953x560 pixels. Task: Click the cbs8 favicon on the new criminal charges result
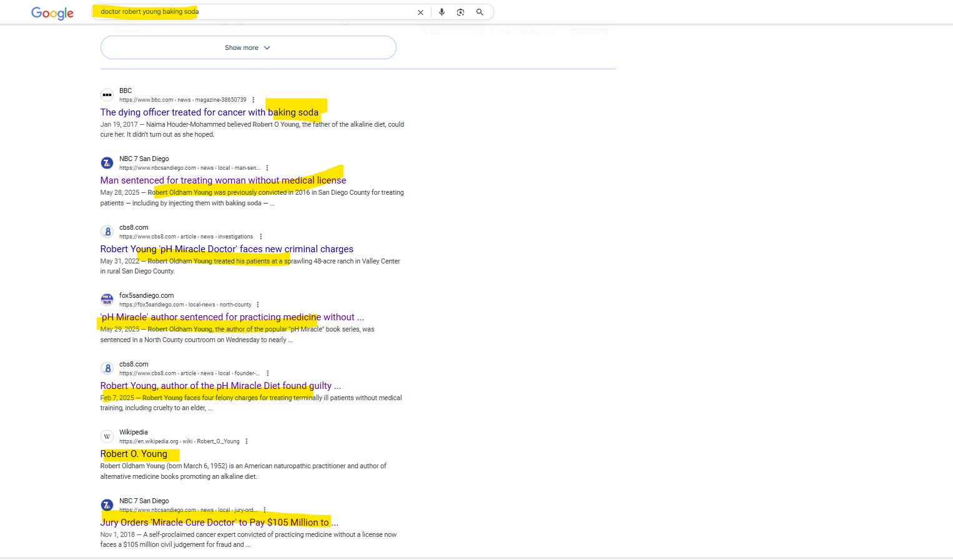[x=107, y=232]
